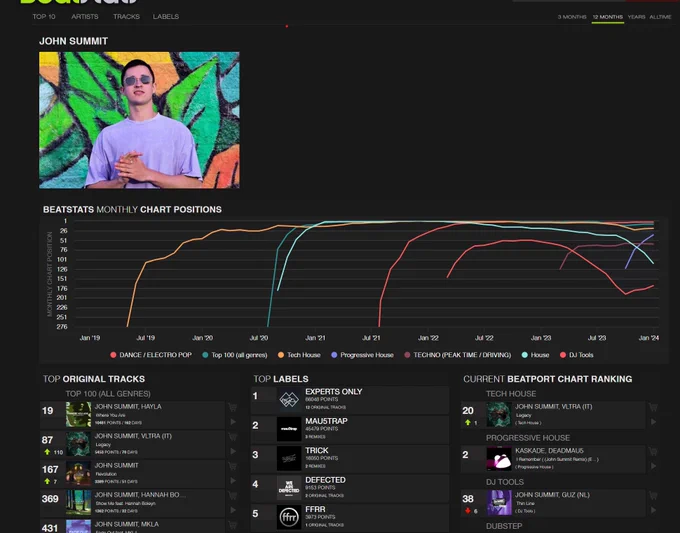The width and height of the screenshot is (680, 533).
Task: Toggle the House legend entry
Action: click(535, 355)
